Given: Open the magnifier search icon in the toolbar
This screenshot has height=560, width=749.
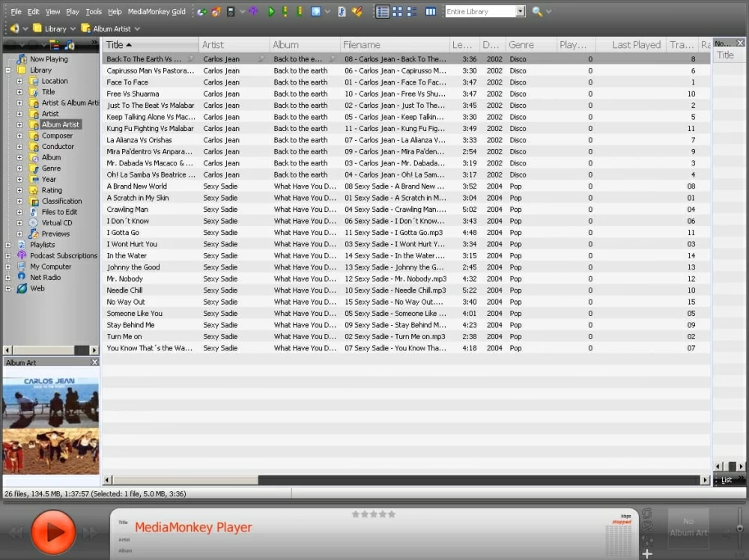Looking at the screenshot, I should pos(537,11).
